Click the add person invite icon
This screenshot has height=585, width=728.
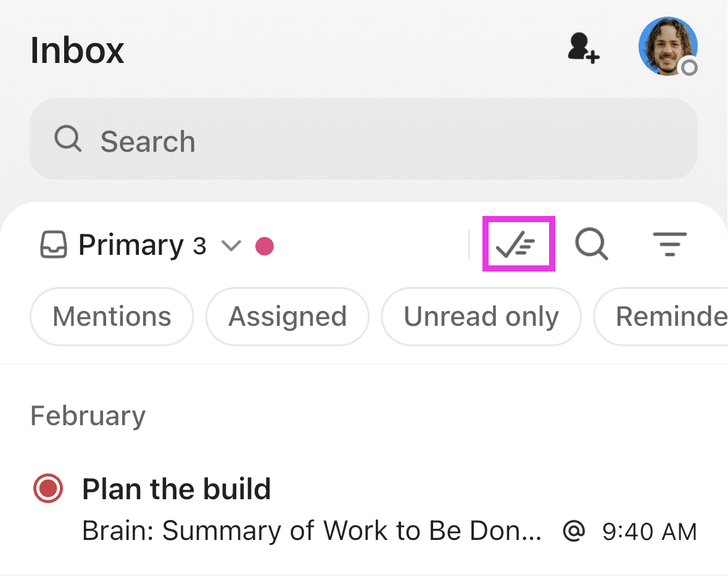583,48
